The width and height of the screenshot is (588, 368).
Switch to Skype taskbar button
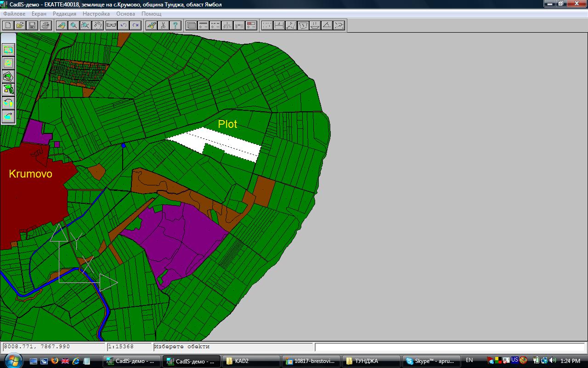430,361
